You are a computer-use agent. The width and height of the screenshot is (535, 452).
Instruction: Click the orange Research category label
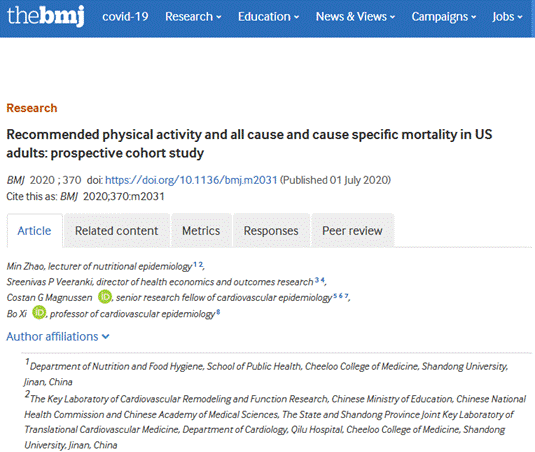(32, 108)
